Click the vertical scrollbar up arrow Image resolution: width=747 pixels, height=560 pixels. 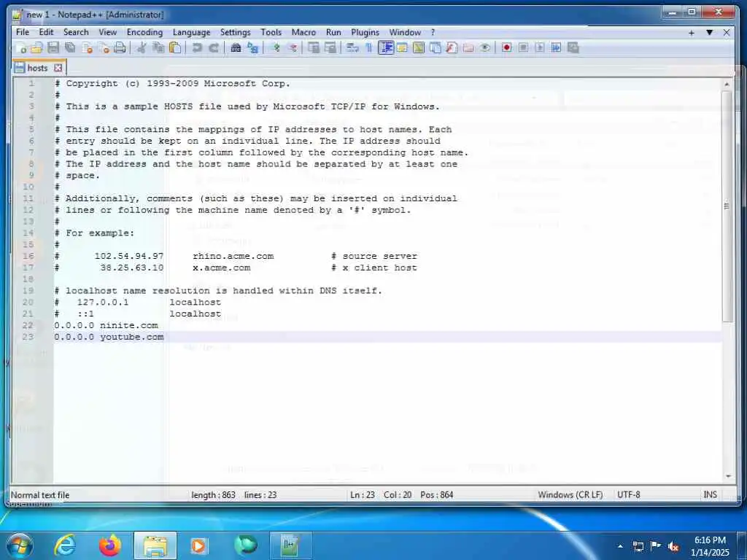(x=727, y=84)
